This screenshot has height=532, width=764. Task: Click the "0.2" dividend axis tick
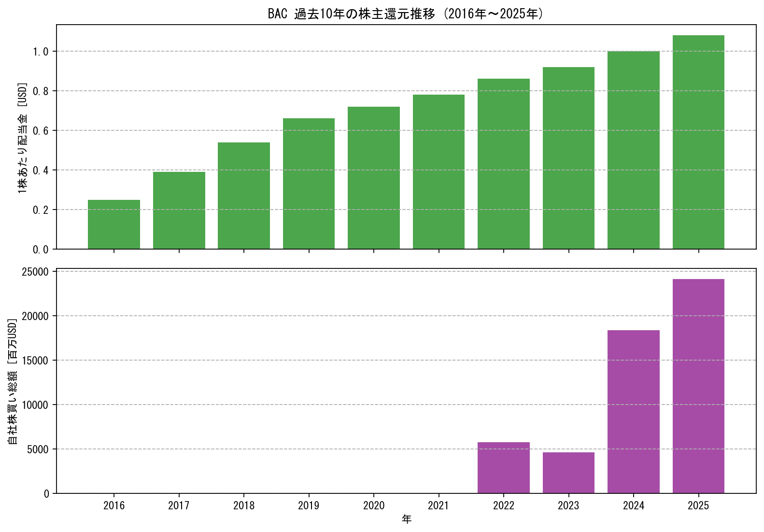pyautogui.click(x=41, y=210)
